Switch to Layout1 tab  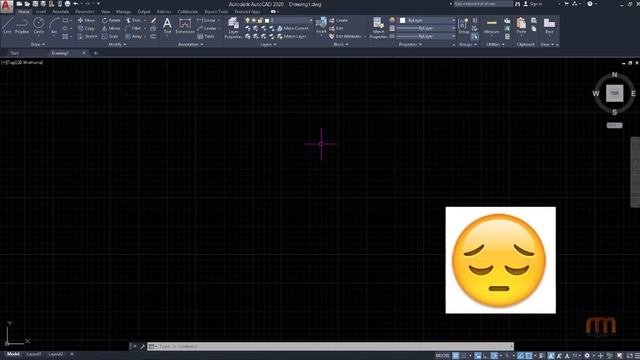pyautogui.click(x=34, y=354)
